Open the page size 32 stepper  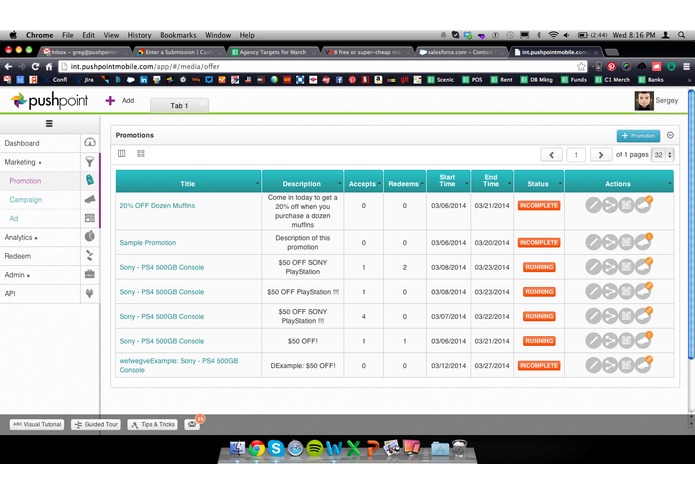663,155
